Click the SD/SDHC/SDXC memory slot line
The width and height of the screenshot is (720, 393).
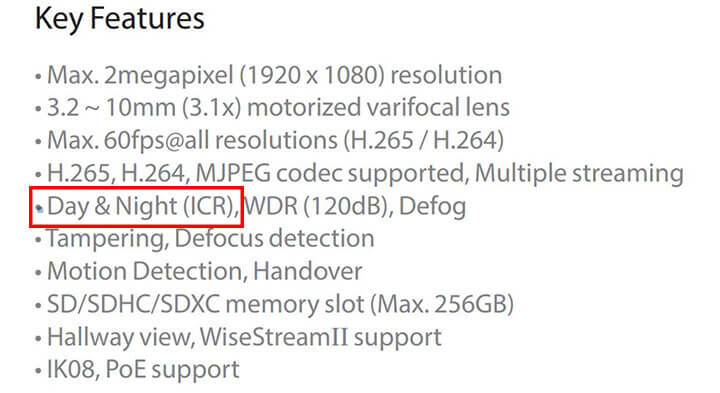[280, 304]
